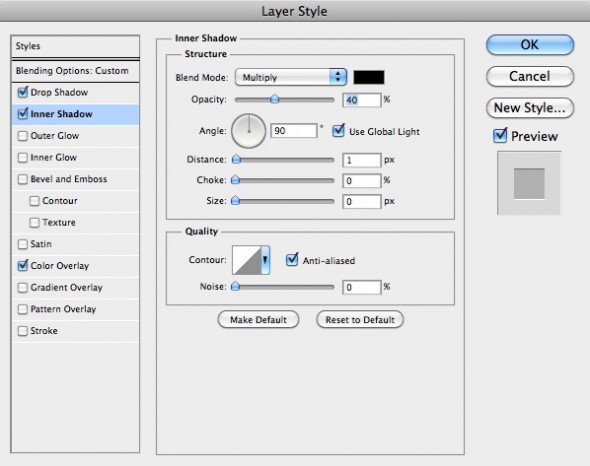Click the Distance value input field

(362, 160)
